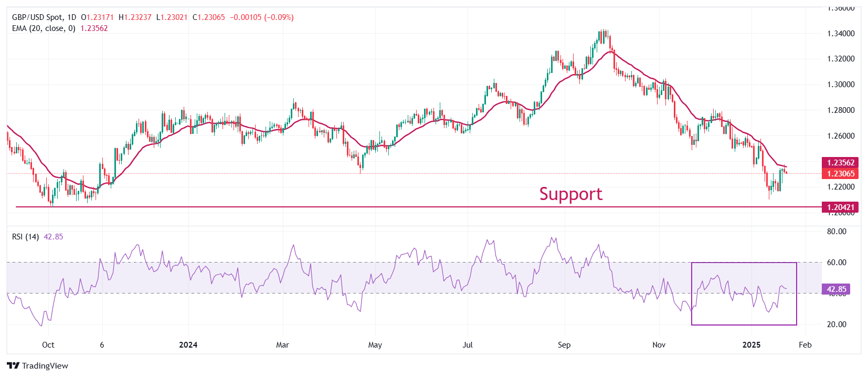Click the TradingView logo icon
Image resolution: width=868 pixels, height=377 pixels.
(x=13, y=366)
